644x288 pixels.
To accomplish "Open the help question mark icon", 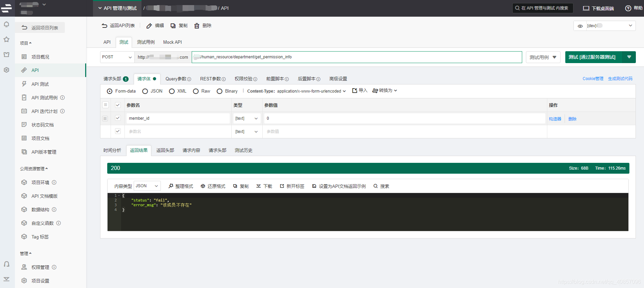I will point(628,8).
